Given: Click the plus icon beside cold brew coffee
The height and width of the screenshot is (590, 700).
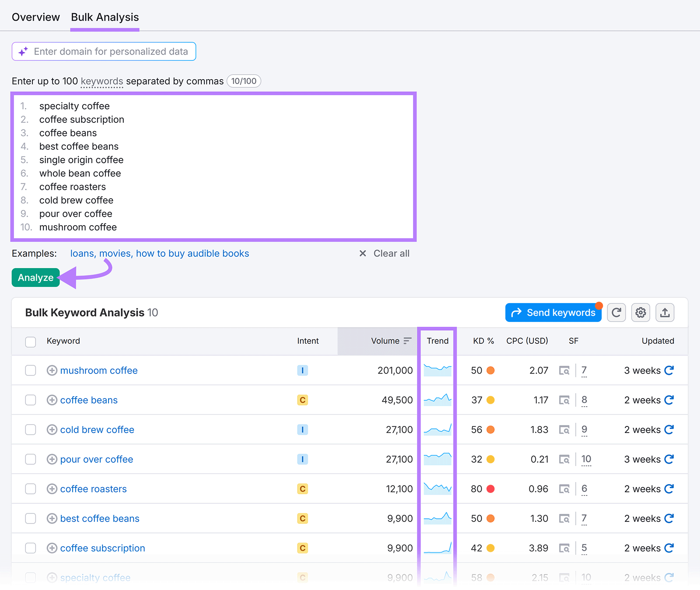Looking at the screenshot, I should pyautogui.click(x=52, y=430).
